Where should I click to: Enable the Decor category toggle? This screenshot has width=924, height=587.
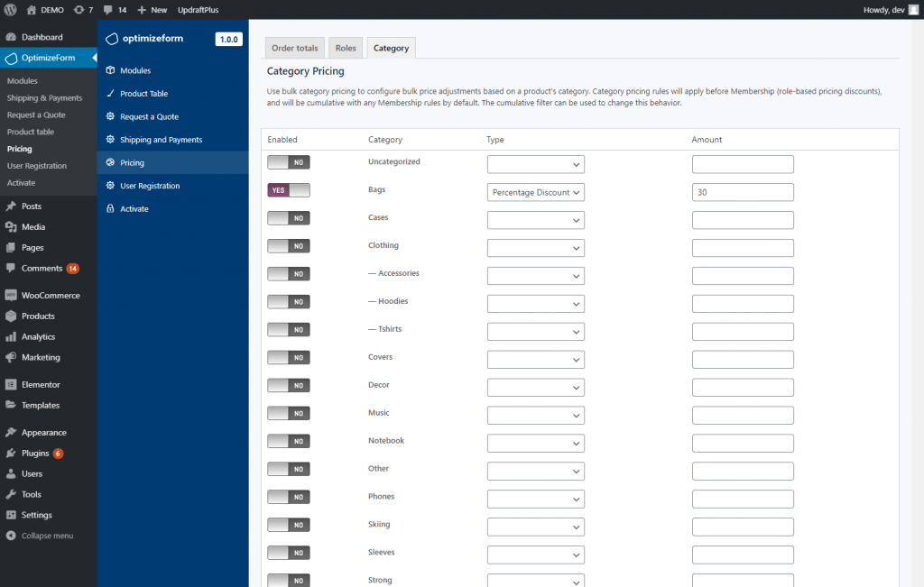[289, 386]
